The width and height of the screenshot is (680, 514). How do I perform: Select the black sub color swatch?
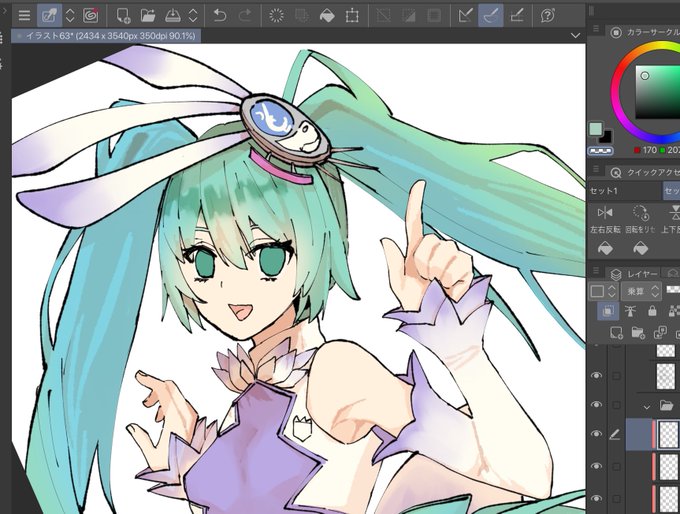pos(606,137)
